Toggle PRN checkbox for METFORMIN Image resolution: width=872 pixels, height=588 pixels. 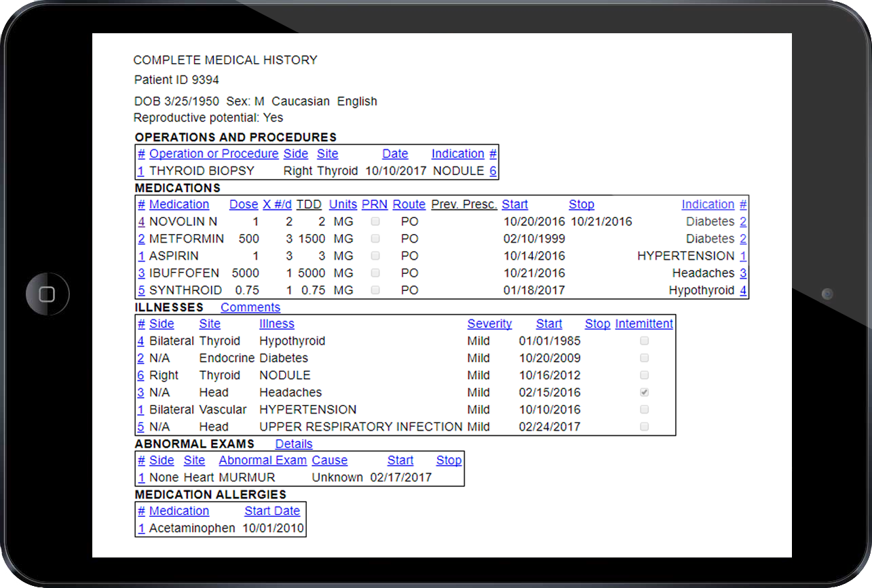pos(375,239)
